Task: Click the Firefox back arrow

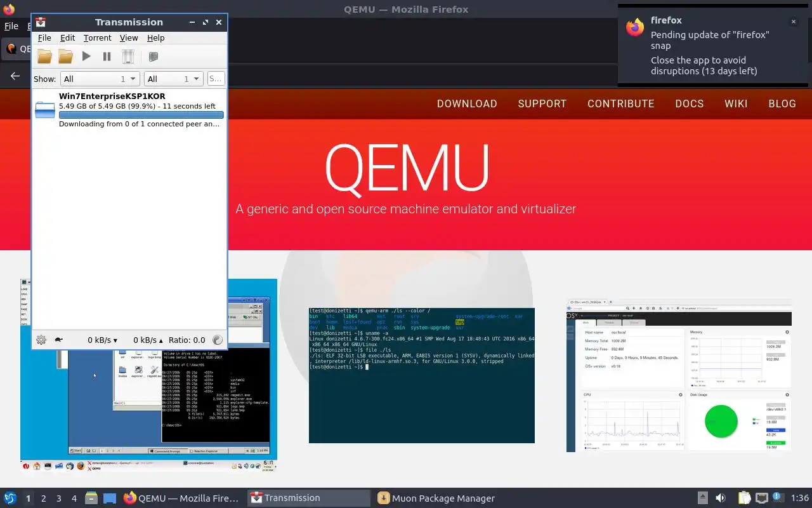Action: coord(15,76)
